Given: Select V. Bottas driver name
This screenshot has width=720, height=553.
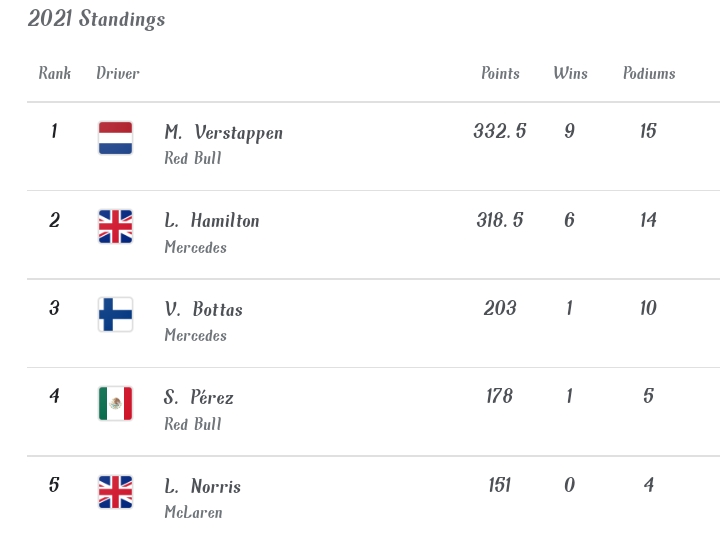Looking at the screenshot, I should pos(203,310).
